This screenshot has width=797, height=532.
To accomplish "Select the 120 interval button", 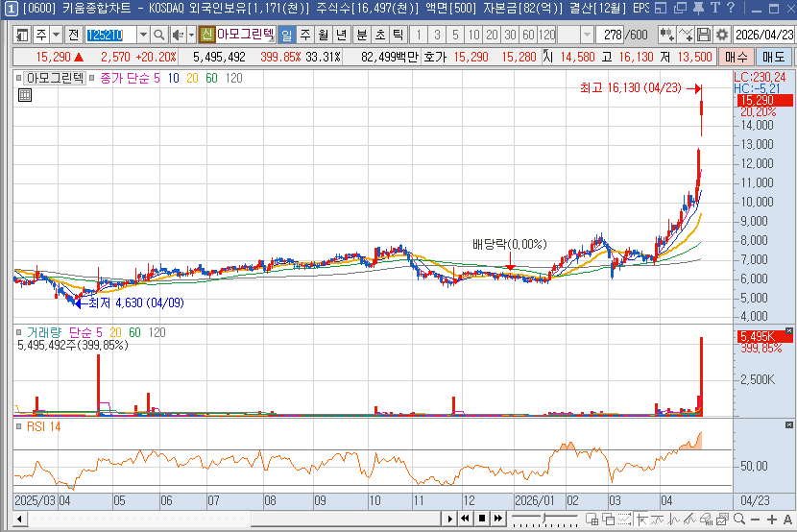I will tap(547, 36).
